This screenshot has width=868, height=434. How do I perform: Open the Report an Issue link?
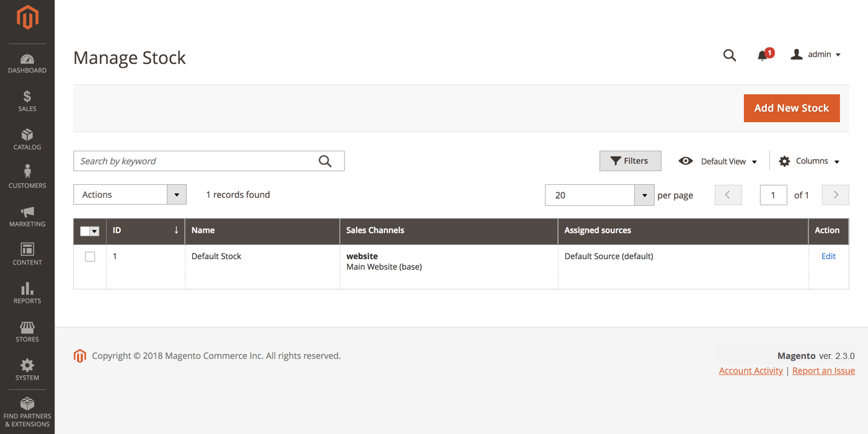(x=823, y=371)
